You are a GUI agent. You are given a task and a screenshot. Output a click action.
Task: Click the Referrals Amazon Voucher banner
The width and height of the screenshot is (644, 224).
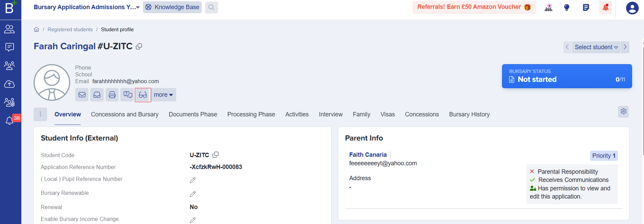[x=474, y=7]
